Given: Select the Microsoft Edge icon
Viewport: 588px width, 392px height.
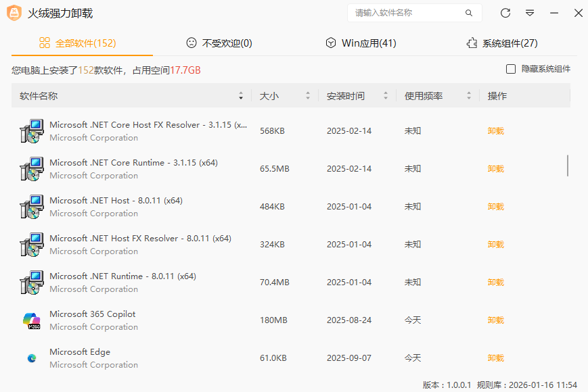Looking at the screenshot, I should 31,358.
